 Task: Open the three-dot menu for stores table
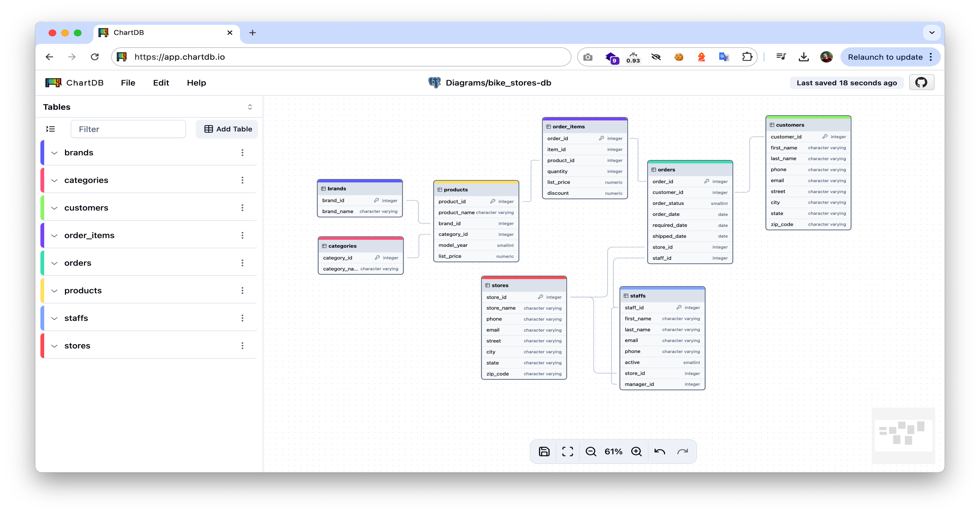tap(242, 346)
